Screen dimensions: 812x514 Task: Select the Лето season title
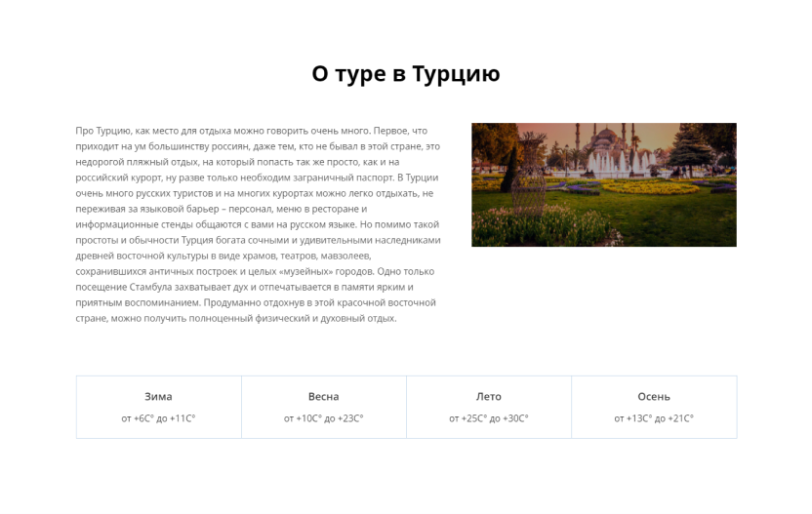pyautogui.click(x=488, y=397)
